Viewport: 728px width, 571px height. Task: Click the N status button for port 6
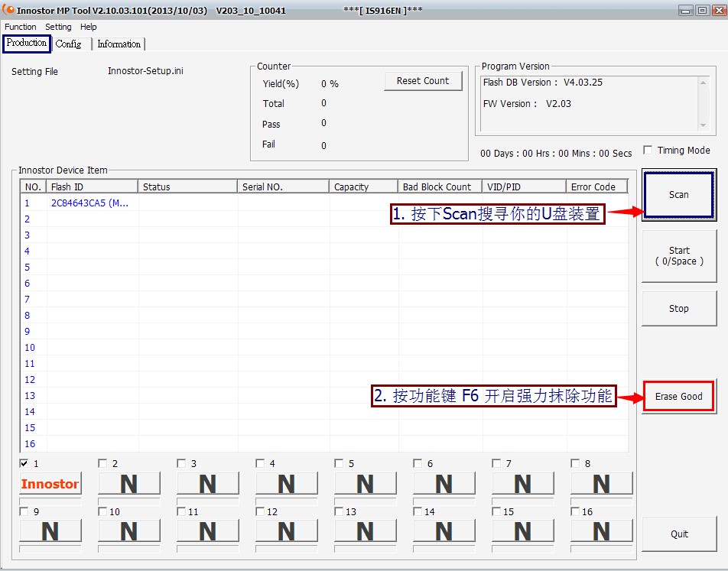click(x=444, y=484)
